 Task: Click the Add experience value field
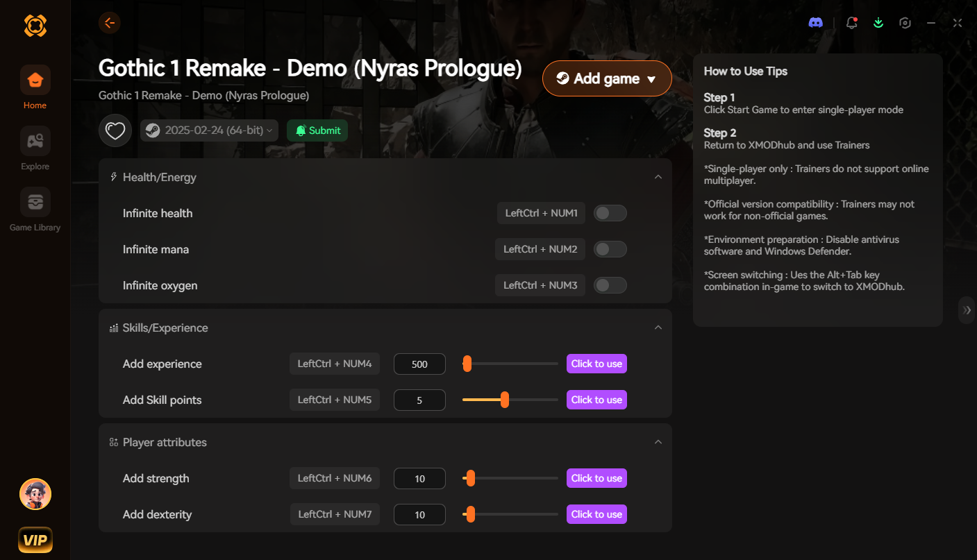click(419, 364)
